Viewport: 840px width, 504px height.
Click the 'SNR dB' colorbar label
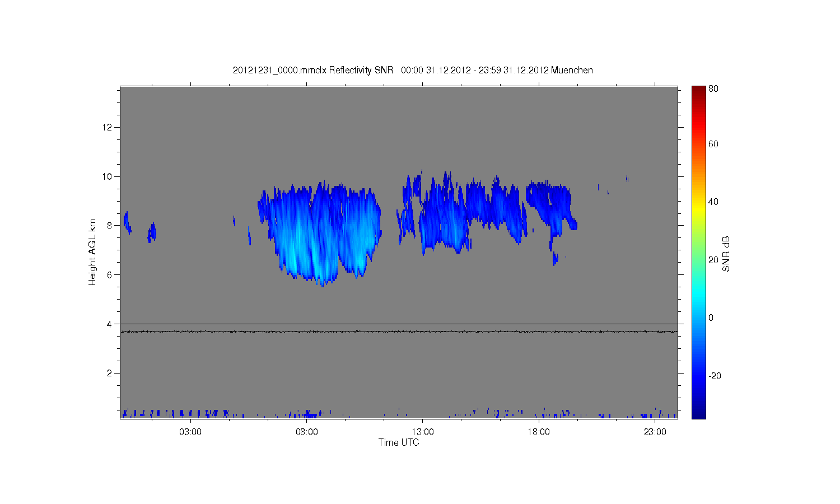point(726,254)
